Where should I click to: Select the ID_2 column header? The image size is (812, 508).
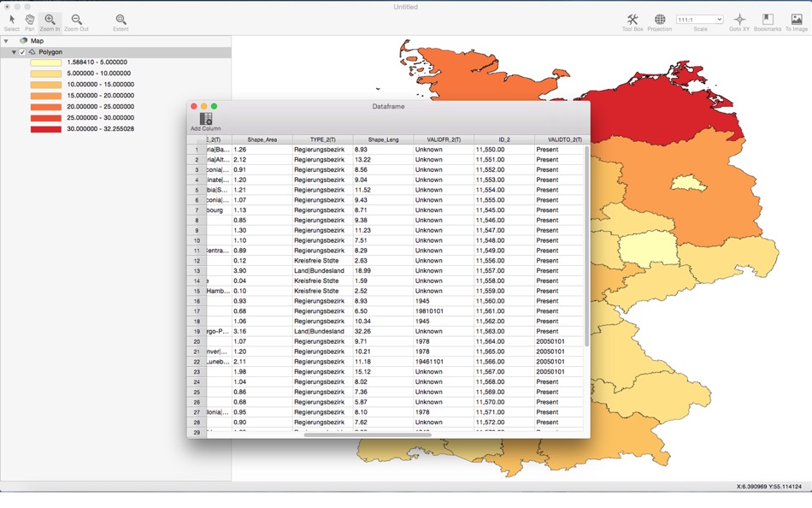click(x=504, y=139)
